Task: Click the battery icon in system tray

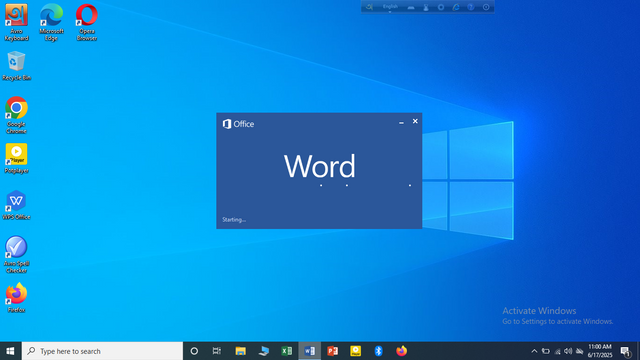Action: coord(546,351)
